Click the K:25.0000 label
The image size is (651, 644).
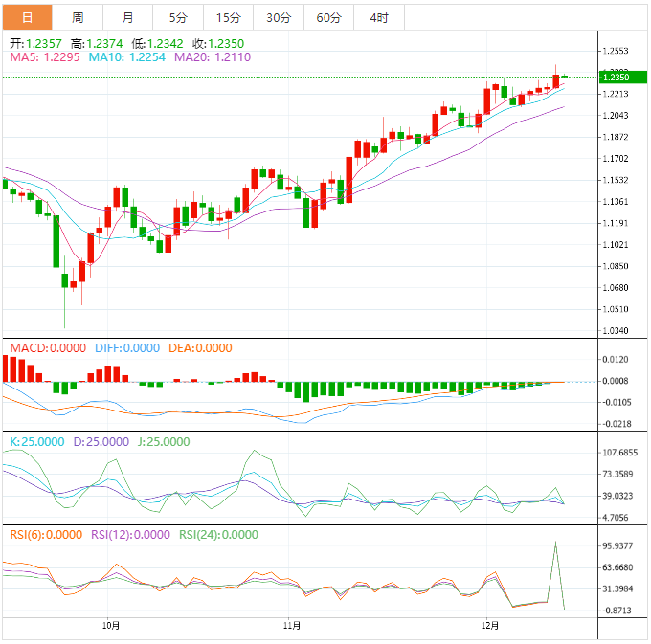37,441
